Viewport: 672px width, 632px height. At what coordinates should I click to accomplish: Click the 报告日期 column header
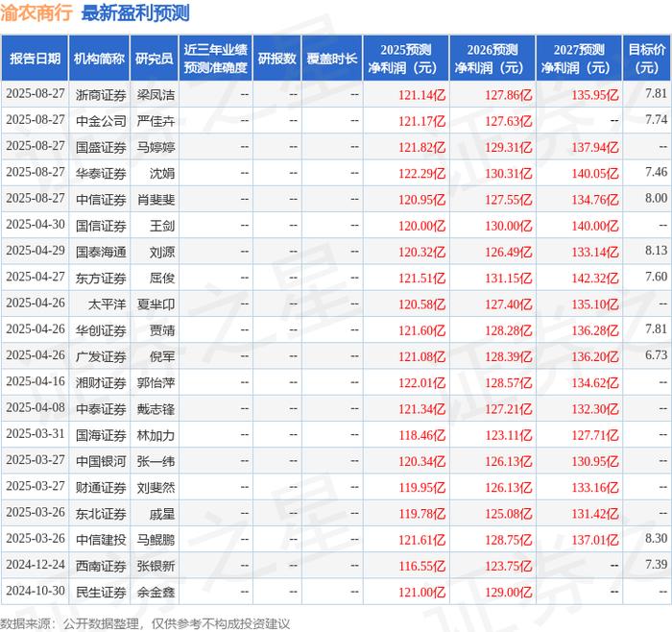36,59
